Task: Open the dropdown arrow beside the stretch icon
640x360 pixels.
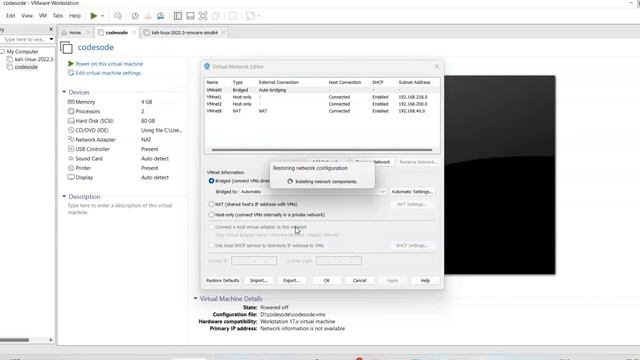Action: click(259, 16)
